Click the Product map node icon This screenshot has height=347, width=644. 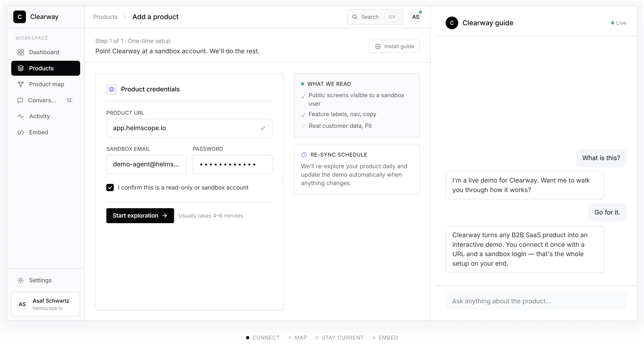[x=21, y=84]
